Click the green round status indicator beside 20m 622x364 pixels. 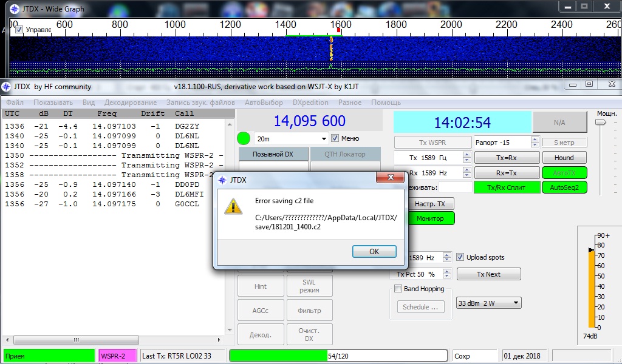tap(244, 138)
